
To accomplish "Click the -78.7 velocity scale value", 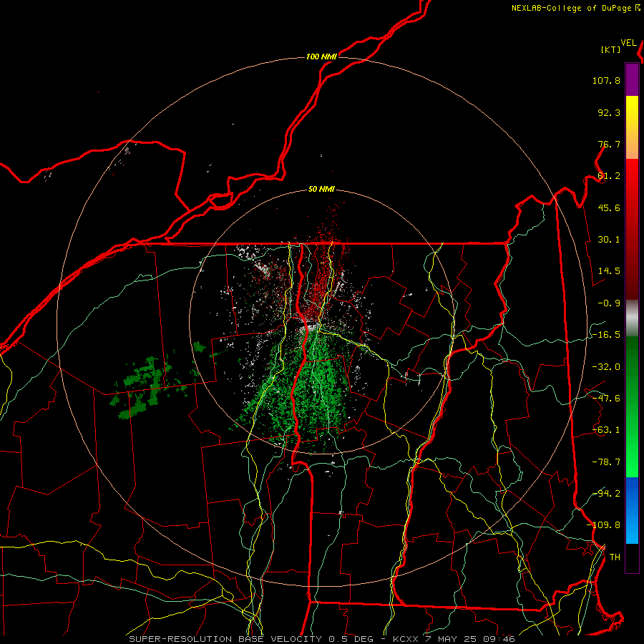I will tap(606, 462).
